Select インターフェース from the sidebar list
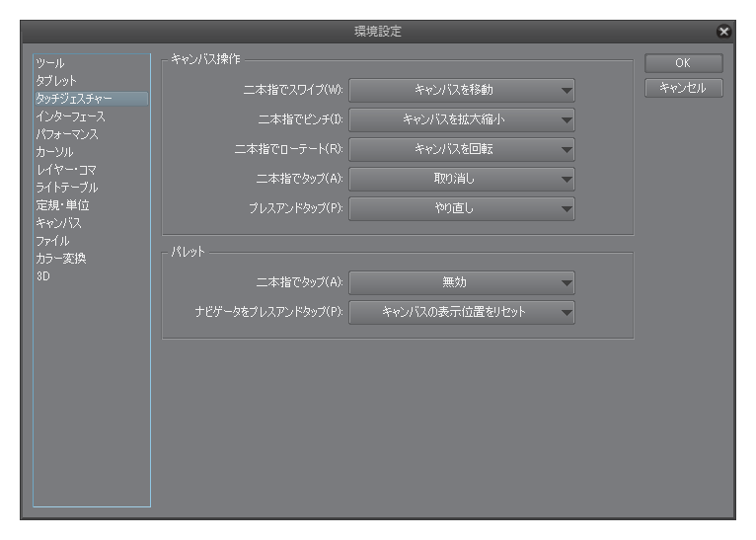The height and width of the screenshot is (540, 756). (x=70, y=116)
